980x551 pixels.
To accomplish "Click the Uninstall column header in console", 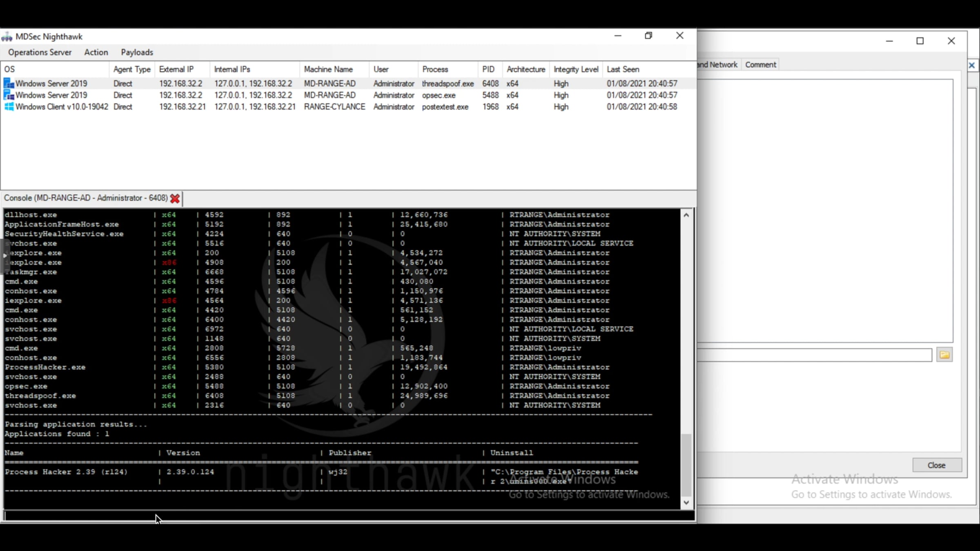I will point(512,453).
